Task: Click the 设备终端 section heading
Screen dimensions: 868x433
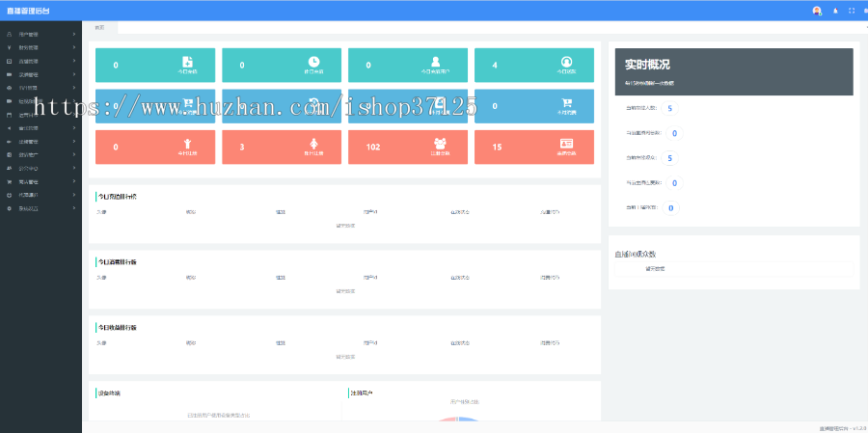Action: (109, 393)
